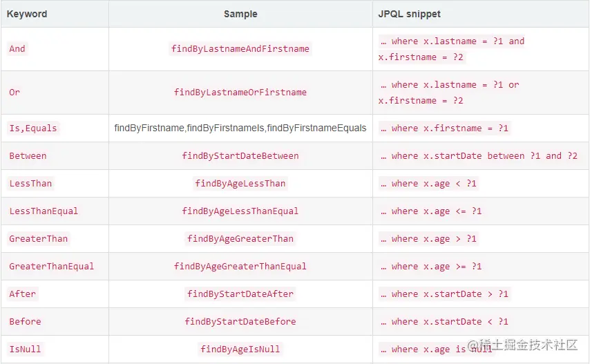Select the between ?1 and ?2 snippet

pyautogui.click(x=532, y=156)
